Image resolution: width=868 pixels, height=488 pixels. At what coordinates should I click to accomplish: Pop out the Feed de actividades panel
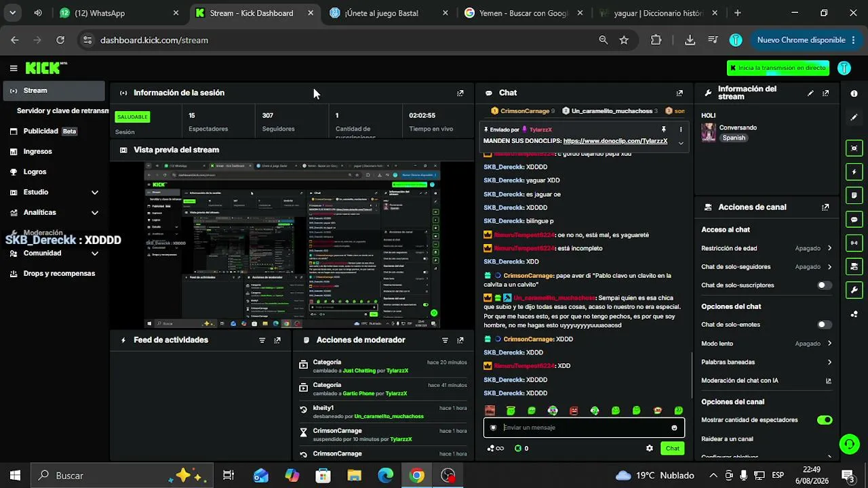pos(277,340)
